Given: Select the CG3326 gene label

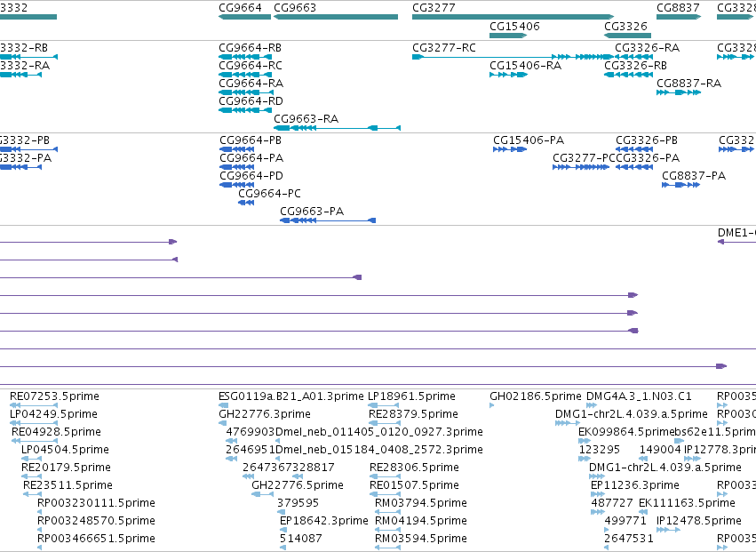Looking at the screenshot, I should 625,26.
